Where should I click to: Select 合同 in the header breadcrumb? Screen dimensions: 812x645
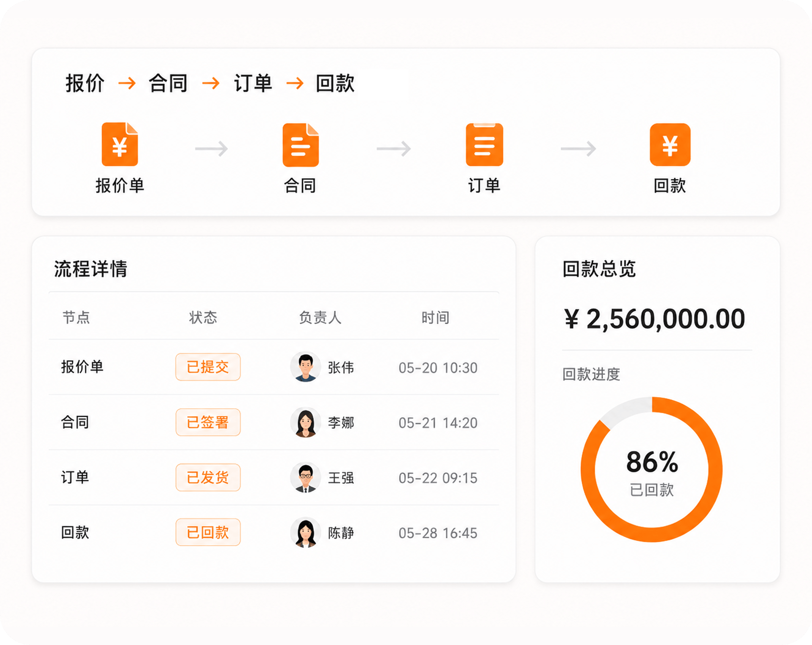tap(168, 83)
